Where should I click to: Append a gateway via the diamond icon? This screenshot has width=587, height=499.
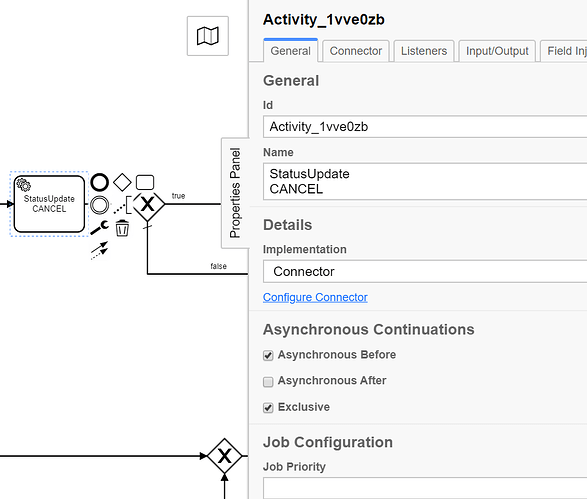[x=122, y=182]
